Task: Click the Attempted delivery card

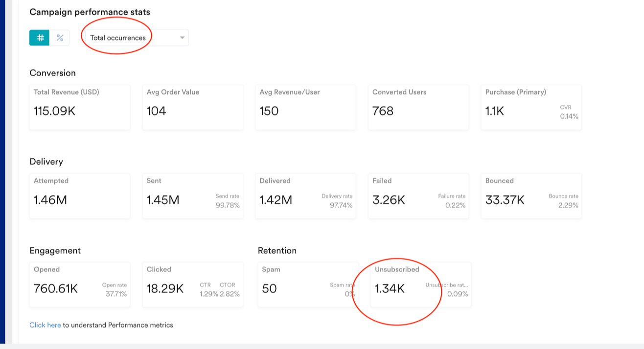Action: 80,196
